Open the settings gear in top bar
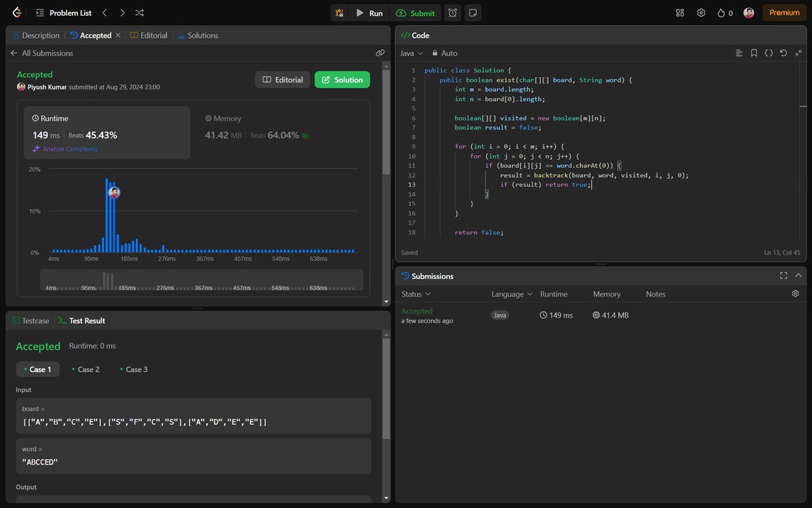This screenshot has width=812, height=508. 701,13
